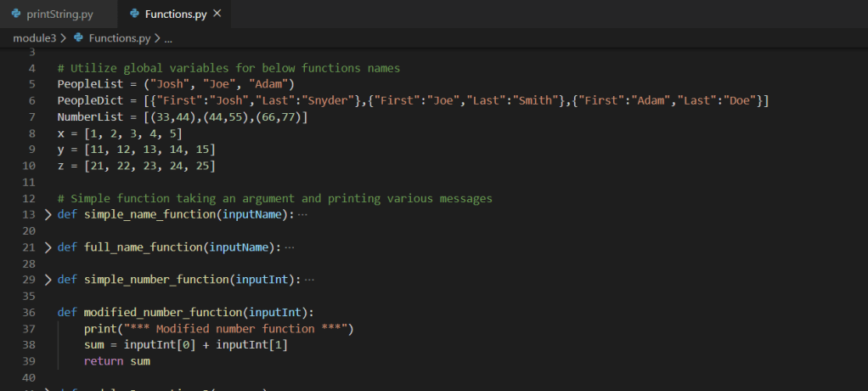Screen dimensions: 868x391
Task: Switch to the printString.py tab
Action: pos(60,14)
